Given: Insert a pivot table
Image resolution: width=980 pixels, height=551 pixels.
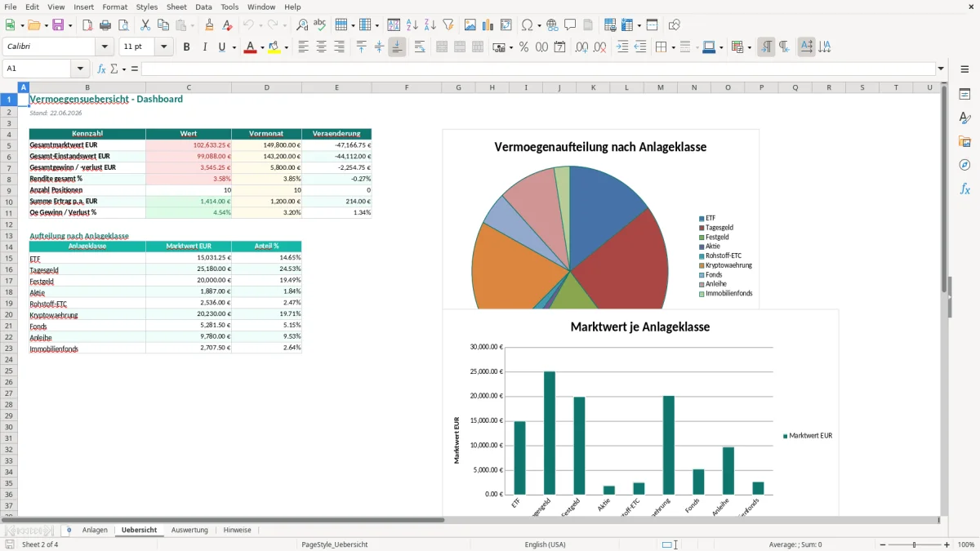Looking at the screenshot, I should click(506, 24).
